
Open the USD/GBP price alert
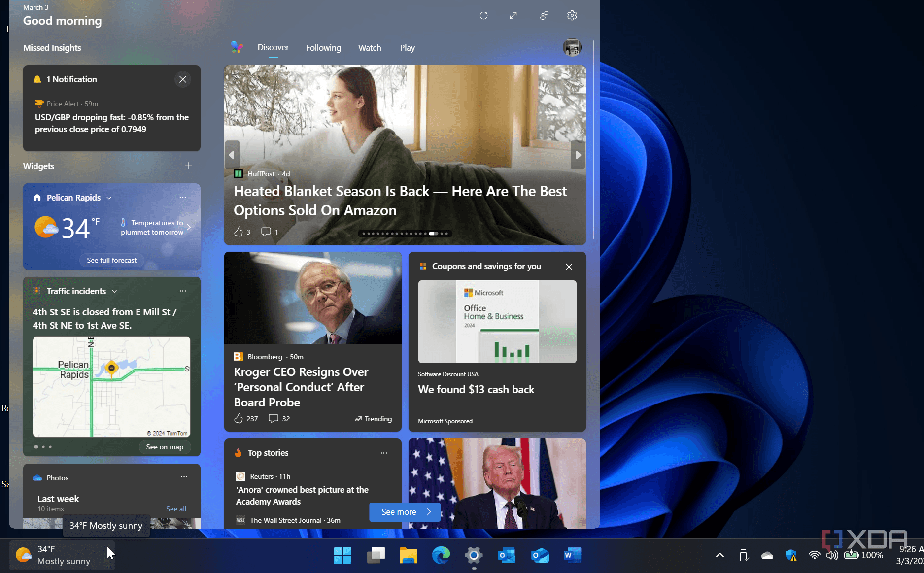pyautogui.click(x=112, y=123)
